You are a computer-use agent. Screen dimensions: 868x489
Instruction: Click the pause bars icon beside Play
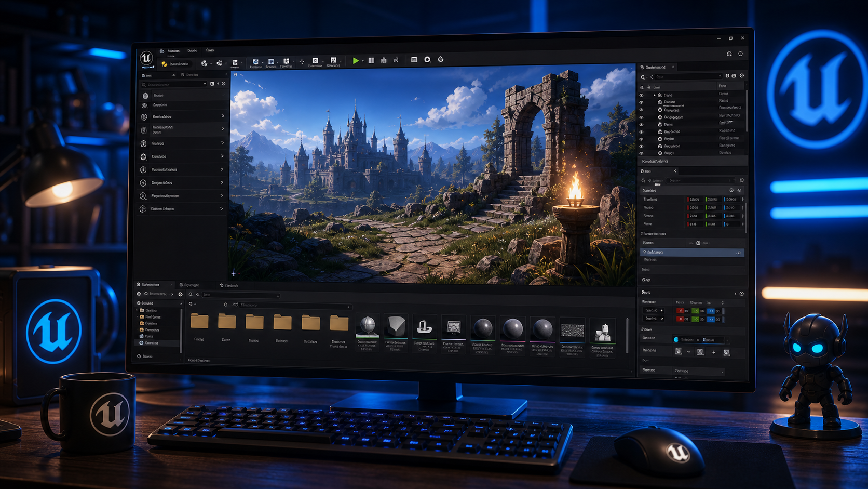click(x=371, y=60)
